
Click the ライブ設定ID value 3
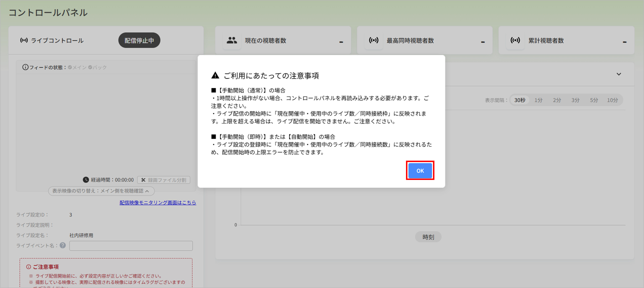tap(71, 215)
